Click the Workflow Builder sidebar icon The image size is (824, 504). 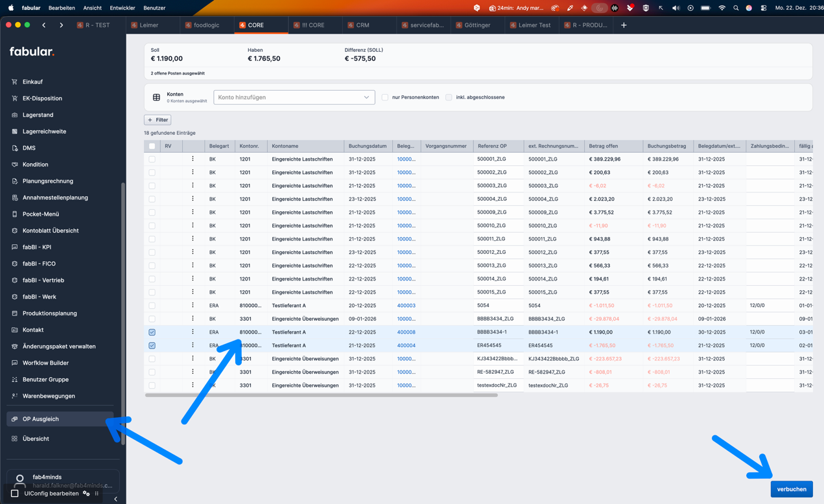pyautogui.click(x=15, y=363)
